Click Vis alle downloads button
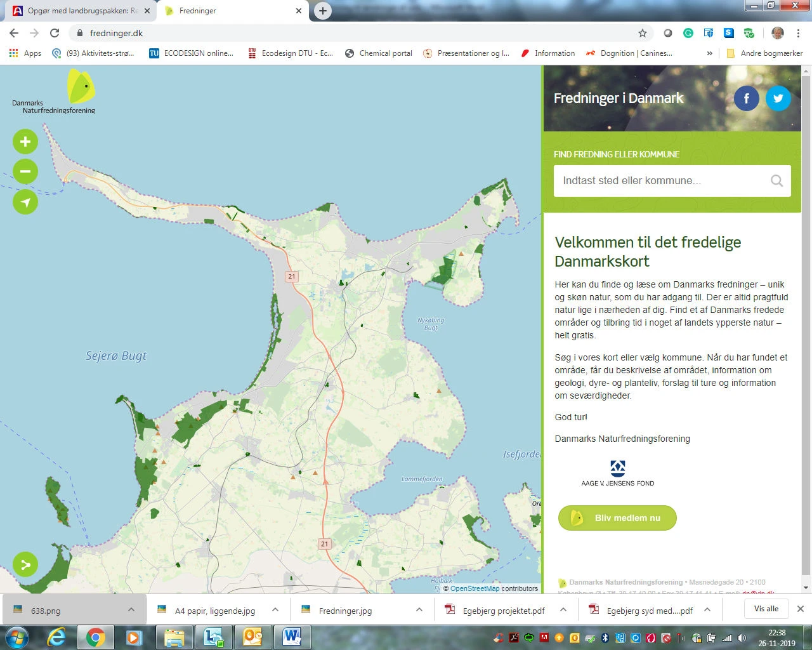This screenshot has width=812, height=650. tap(766, 609)
